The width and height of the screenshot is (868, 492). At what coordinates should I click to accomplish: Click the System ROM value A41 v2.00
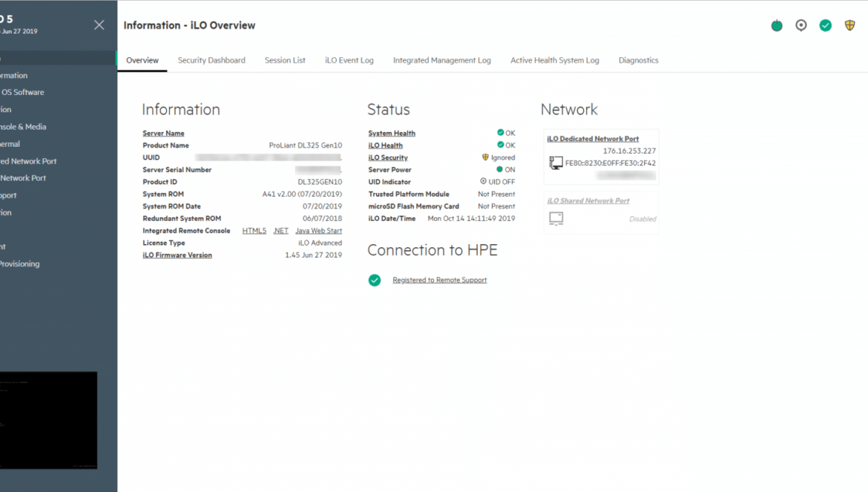[302, 194]
